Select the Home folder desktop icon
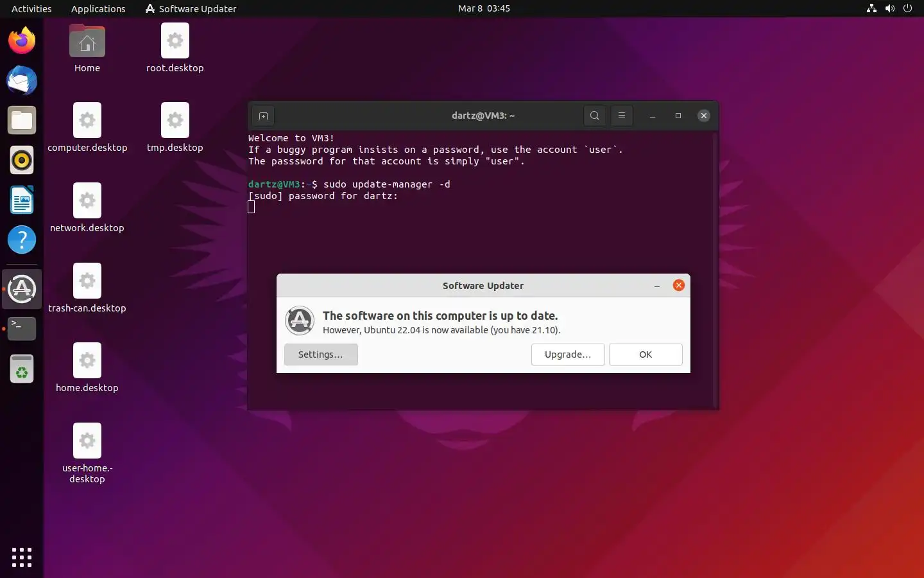Screen dimensions: 924x578 coord(87,49)
